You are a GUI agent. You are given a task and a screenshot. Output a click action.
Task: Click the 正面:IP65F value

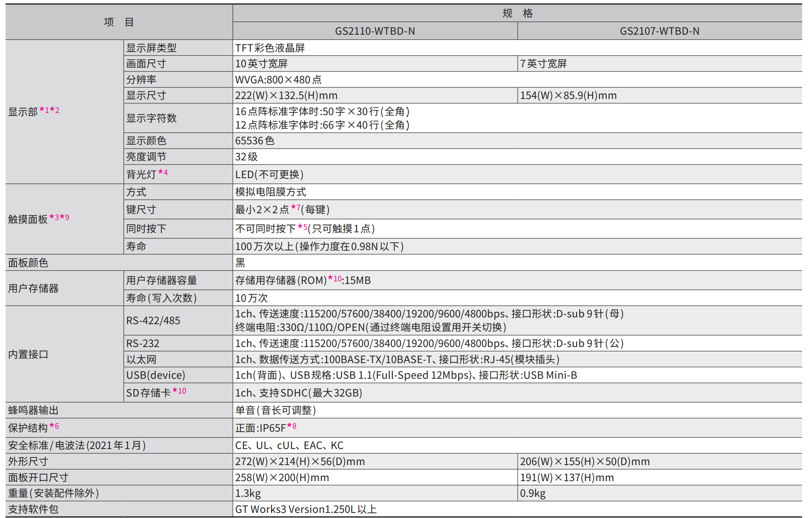[x=265, y=427]
